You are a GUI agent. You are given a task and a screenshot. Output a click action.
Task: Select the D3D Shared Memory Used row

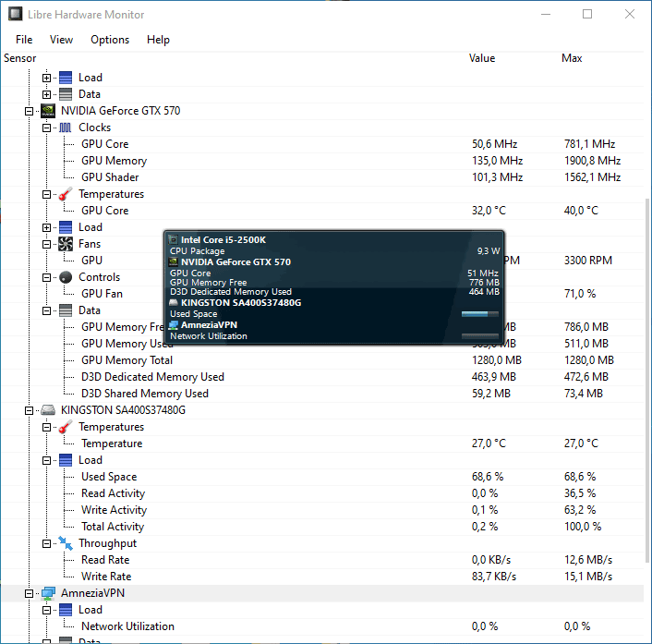coord(322,394)
